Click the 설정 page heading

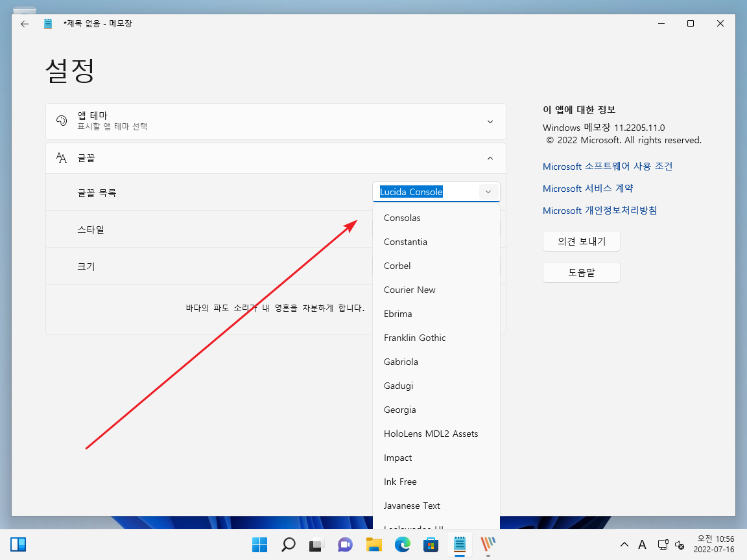[69, 71]
